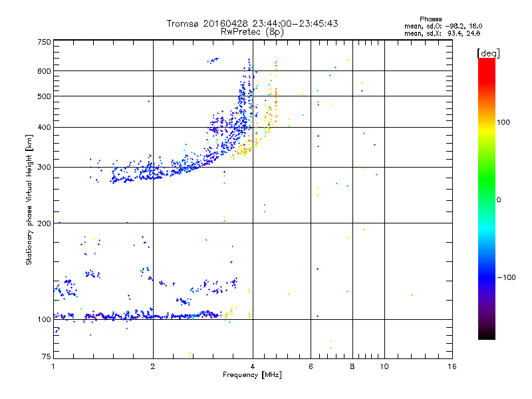Click the x-axis tick label '10'

(384, 366)
